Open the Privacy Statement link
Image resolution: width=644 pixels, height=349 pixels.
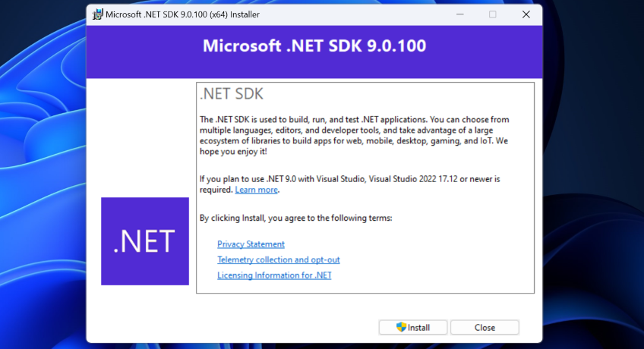[251, 244]
